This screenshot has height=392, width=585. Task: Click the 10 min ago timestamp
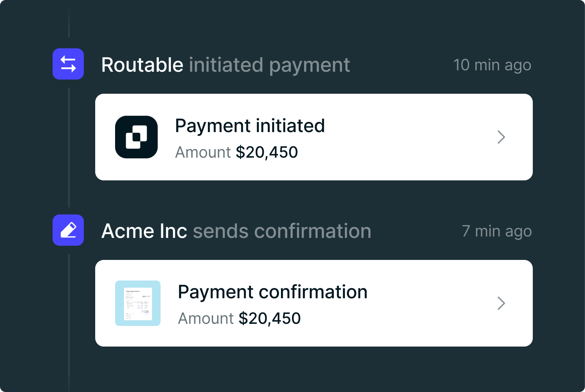pos(493,65)
